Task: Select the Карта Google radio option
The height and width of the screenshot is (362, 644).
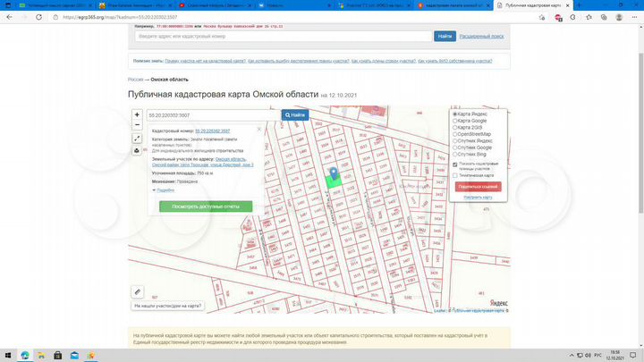Action: pos(454,121)
